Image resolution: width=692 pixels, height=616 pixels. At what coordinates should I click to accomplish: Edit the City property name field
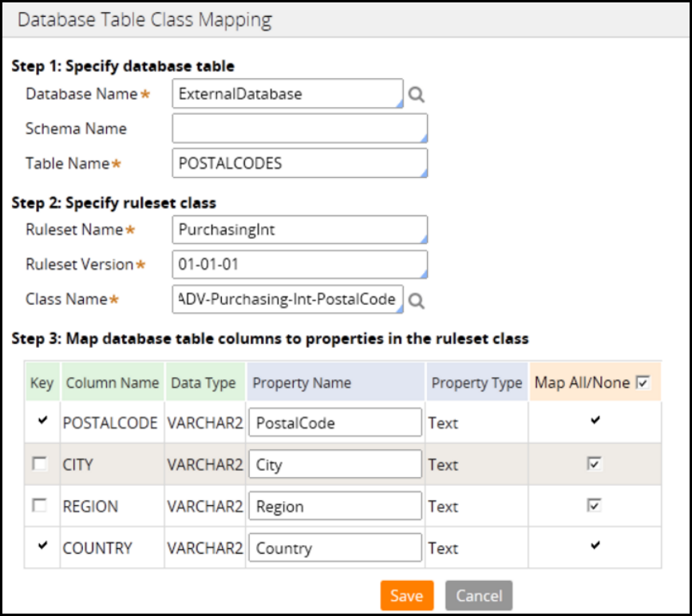pyautogui.click(x=335, y=464)
